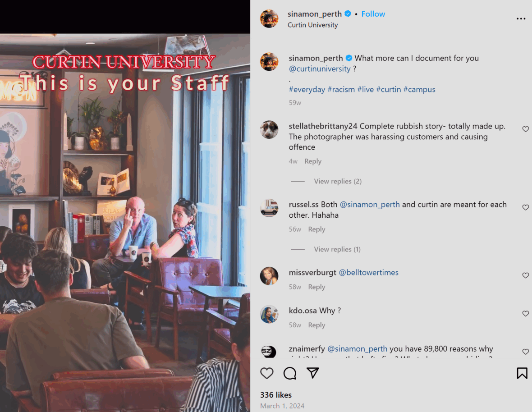Image resolution: width=532 pixels, height=412 pixels.
Task: Like missverburgt's comment heart
Action: (x=525, y=275)
